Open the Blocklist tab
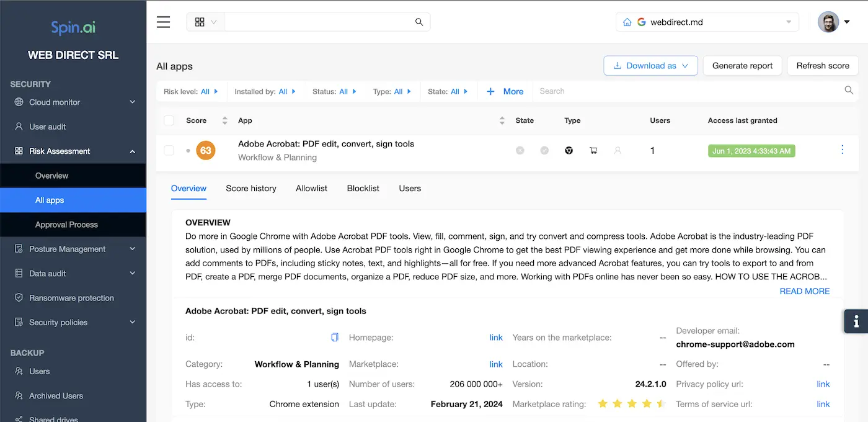868x422 pixels. point(363,188)
